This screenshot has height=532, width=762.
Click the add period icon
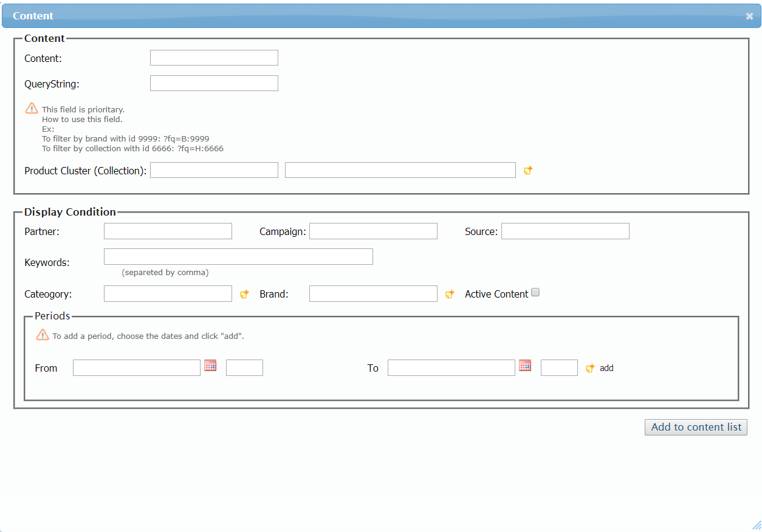click(589, 368)
